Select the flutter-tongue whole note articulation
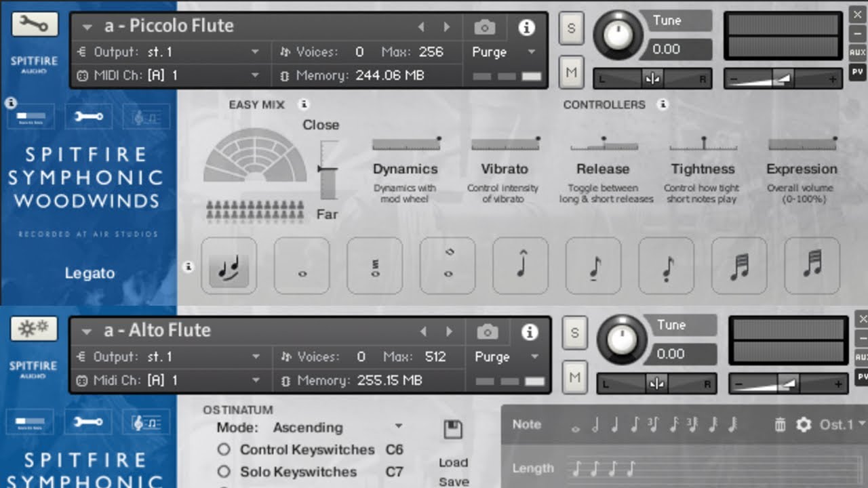Viewport: 868px width, 488px height. (x=375, y=266)
